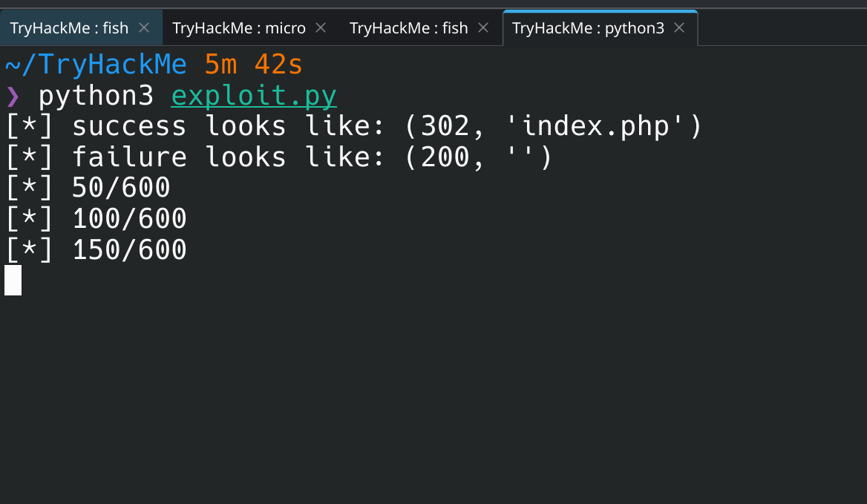867x504 pixels.
Task: Click the purple prompt arrow symbol
Action: (13, 96)
